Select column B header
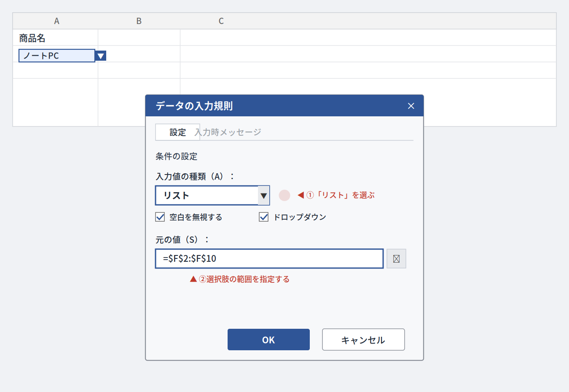Screen dimensions: 569x392 point(139,21)
